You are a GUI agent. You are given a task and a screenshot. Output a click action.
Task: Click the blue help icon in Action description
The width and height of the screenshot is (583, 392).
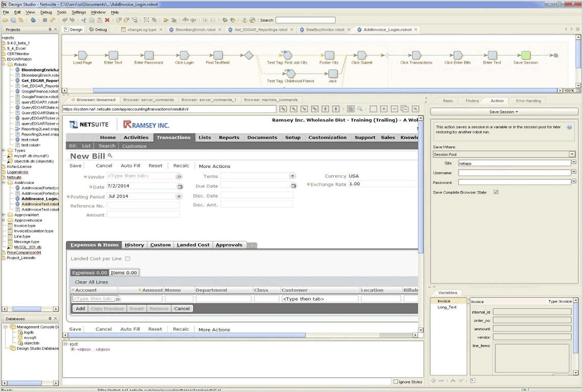pyautogui.click(x=569, y=127)
